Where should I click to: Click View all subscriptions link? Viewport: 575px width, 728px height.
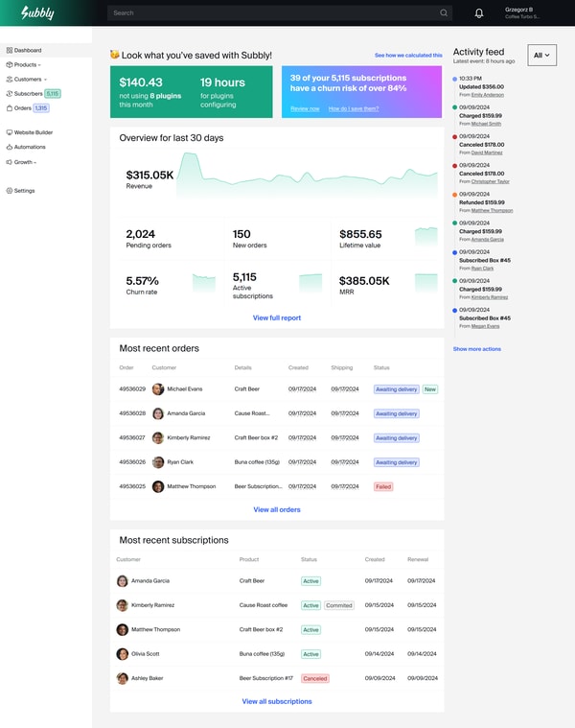point(277,701)
